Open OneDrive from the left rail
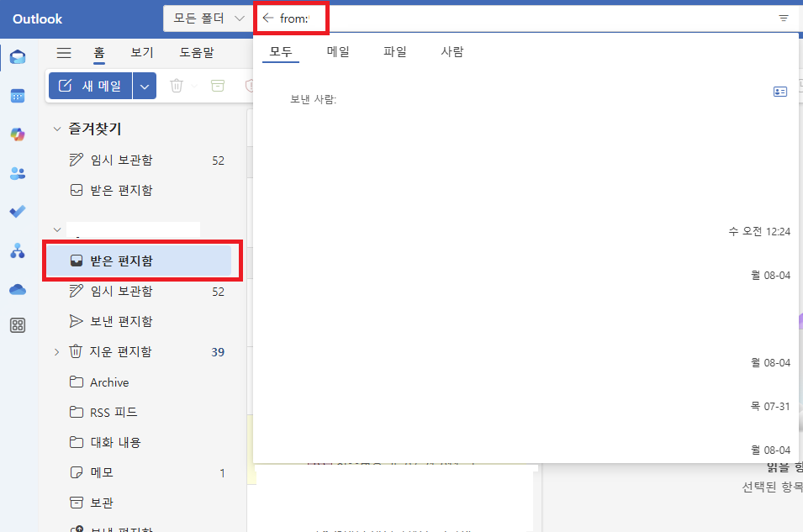Image resolution: width=803 pixels, height=532 pixels. pos(18,288)
